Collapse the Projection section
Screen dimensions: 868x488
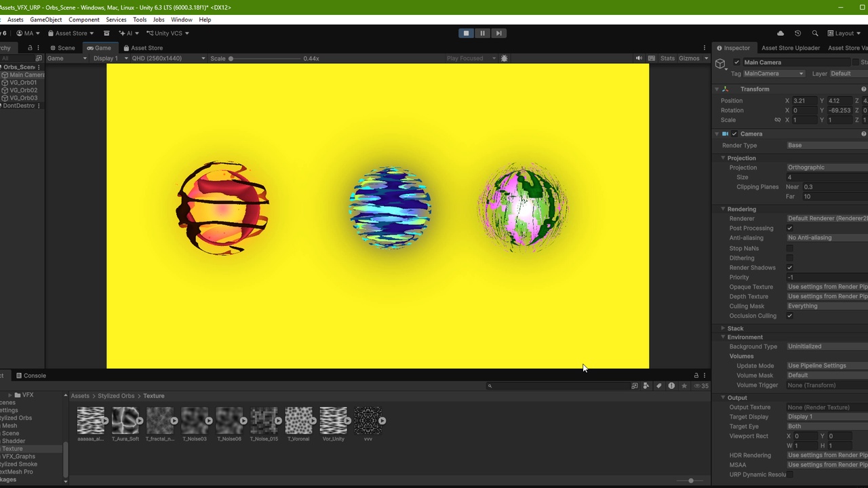point(723,158)
